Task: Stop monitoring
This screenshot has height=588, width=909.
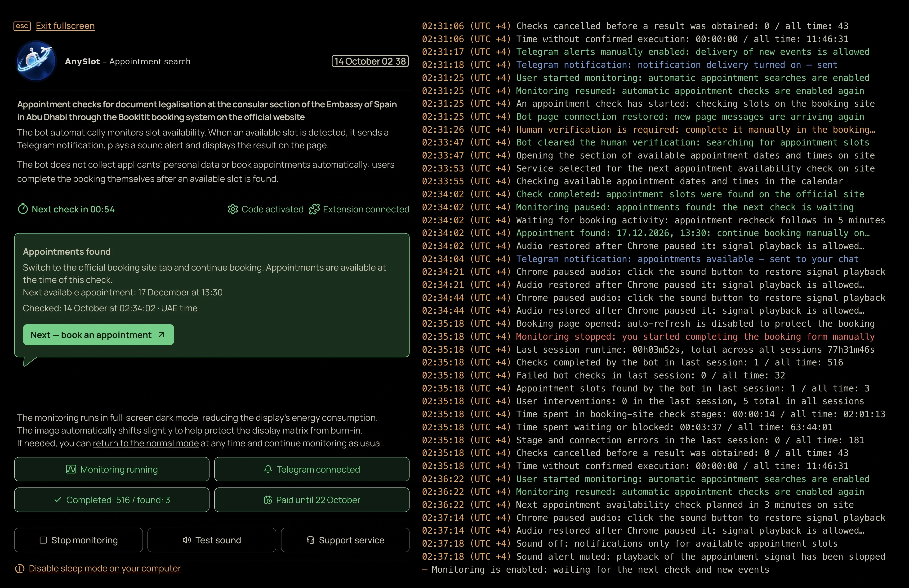Action: [x=79, y=540]
